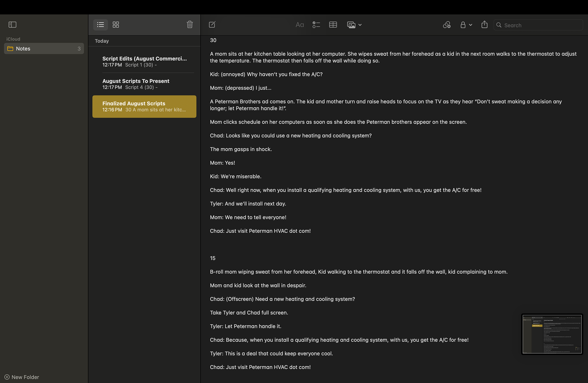
Task: Expand the media dropdown arrow
Action: pos(360,25)
